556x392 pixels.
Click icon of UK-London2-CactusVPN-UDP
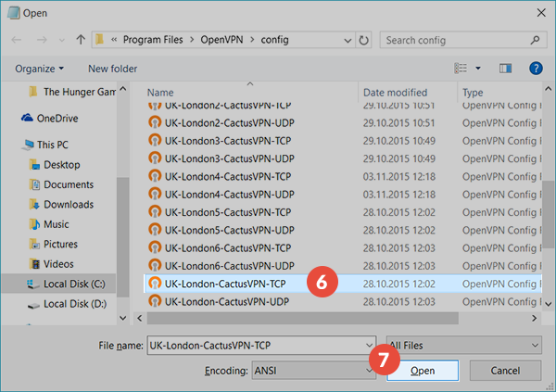pyautogui.click(x=155, y=122)
